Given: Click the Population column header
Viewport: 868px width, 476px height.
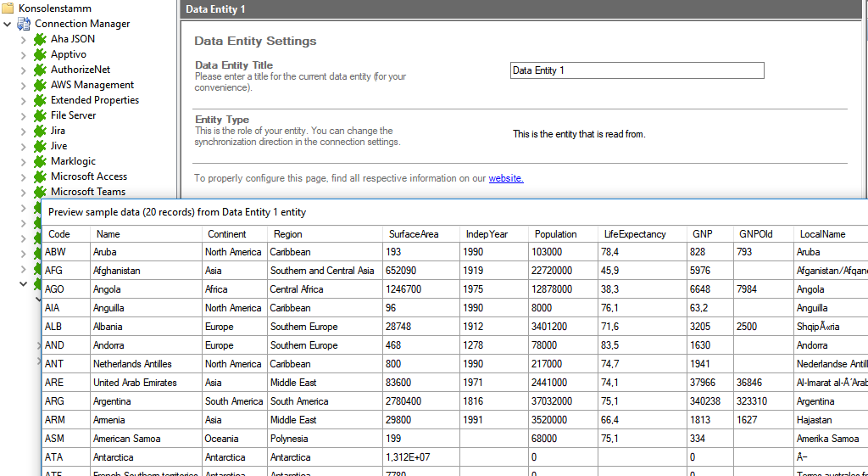Looking at the screenshot, I should (555, 234).
